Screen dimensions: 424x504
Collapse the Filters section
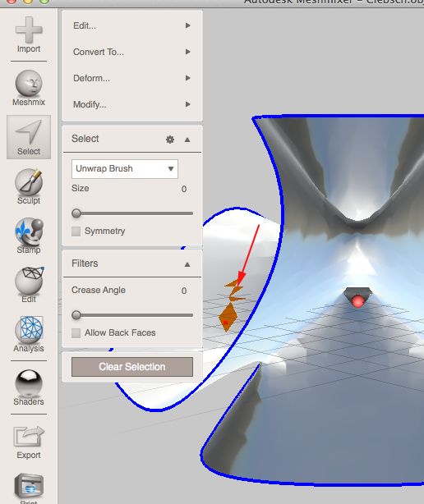pos(187,264)
